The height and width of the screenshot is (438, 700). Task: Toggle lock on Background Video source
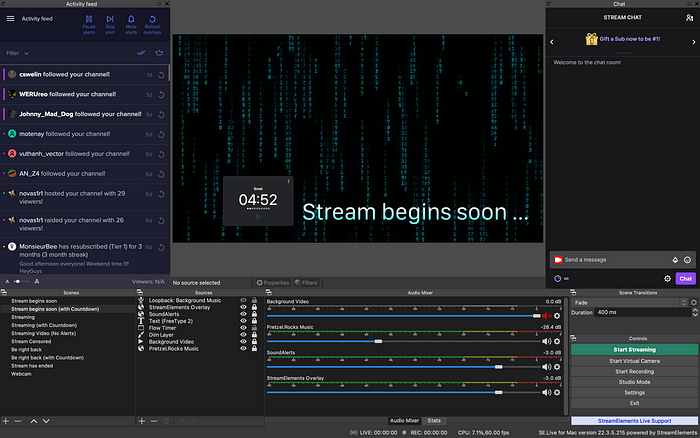pyautogui.click(x=254, y=342)
